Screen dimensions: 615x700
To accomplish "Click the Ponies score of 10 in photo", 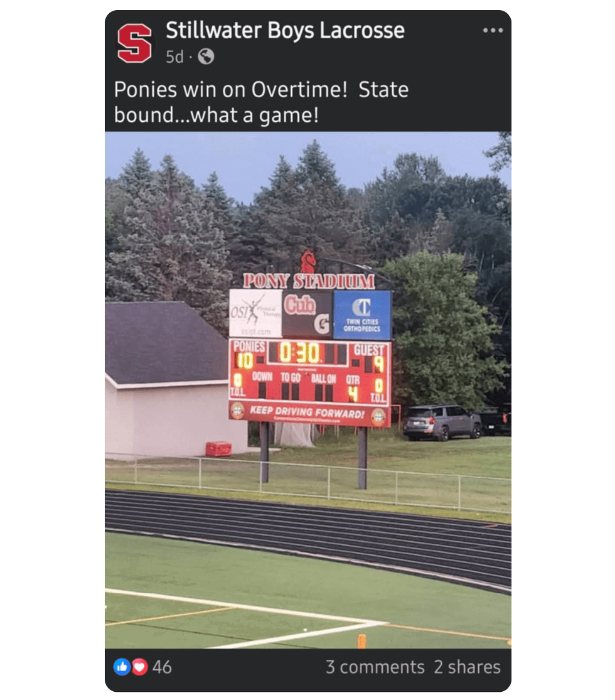I will (244, 360).
